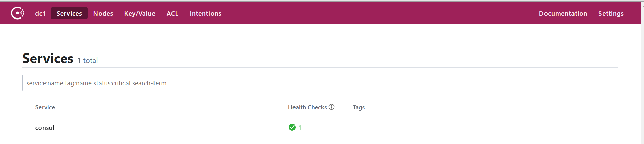Click the Health Checks column header

307,107
